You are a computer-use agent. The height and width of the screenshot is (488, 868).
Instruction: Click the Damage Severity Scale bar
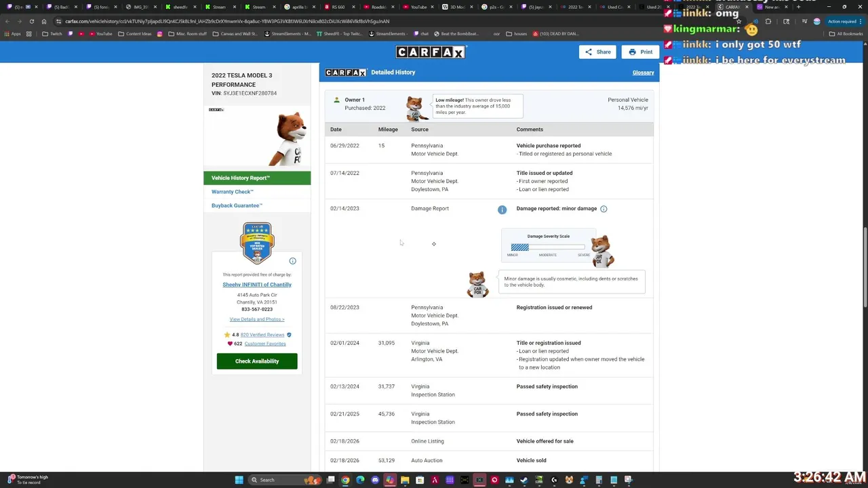pos(548,247)
